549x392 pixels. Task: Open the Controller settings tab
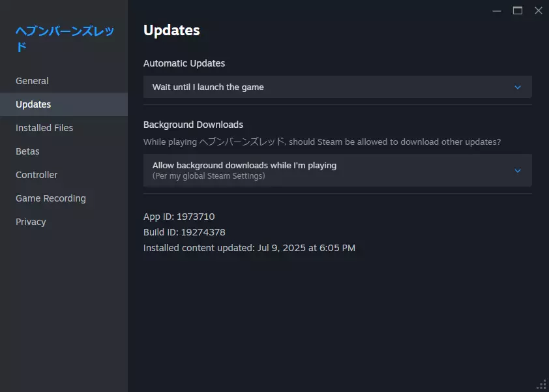click(64, 175)
